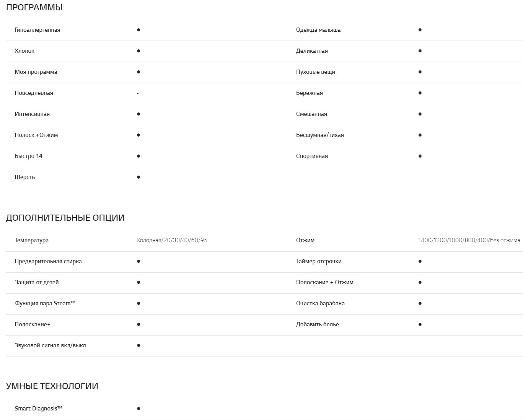Viewport: 523px width, 420px height.
Task: Click the Очистка барабана label
Action: (320, 303)
